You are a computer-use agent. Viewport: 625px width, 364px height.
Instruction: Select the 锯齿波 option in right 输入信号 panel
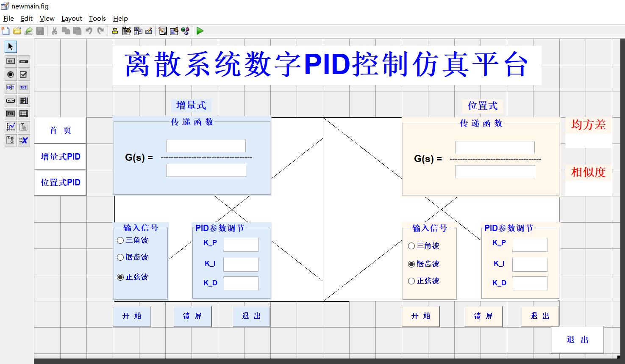(x=411, y=263)
